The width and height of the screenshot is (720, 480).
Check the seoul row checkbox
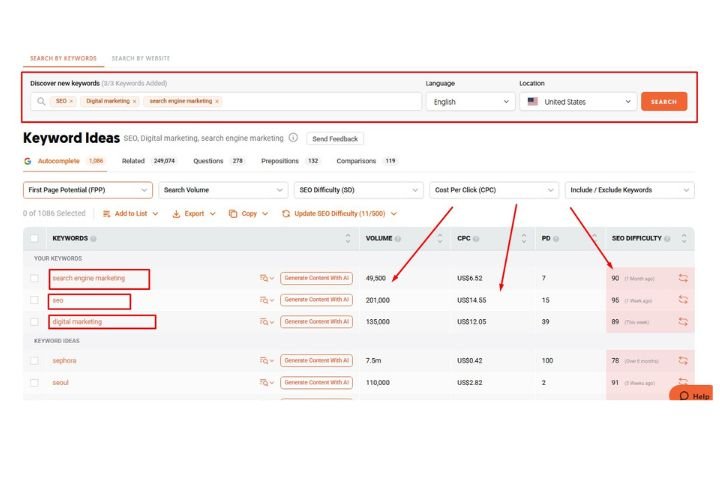(34, 382)
